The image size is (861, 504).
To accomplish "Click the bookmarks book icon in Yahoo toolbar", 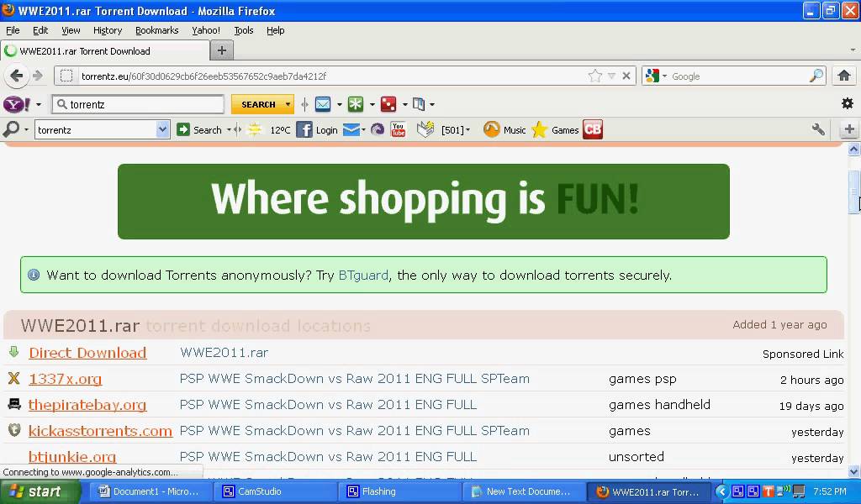I will 419,103.
